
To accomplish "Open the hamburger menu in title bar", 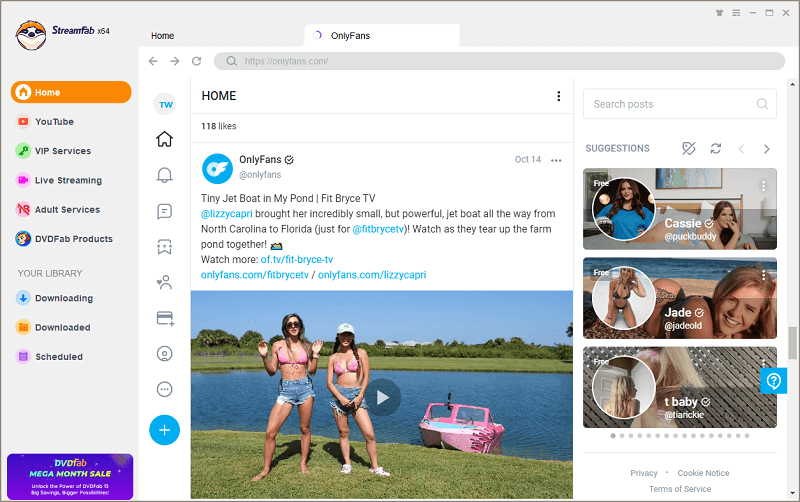I will coord(736,13).
